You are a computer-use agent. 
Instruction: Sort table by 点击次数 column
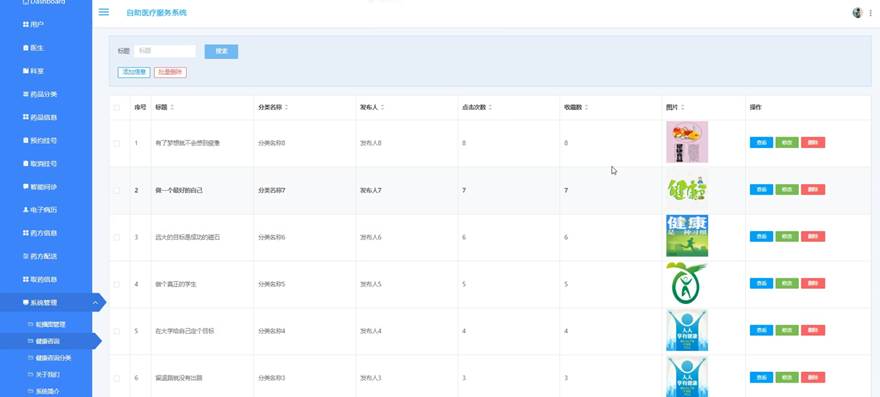pyautogui.click(x=490, y=107)
